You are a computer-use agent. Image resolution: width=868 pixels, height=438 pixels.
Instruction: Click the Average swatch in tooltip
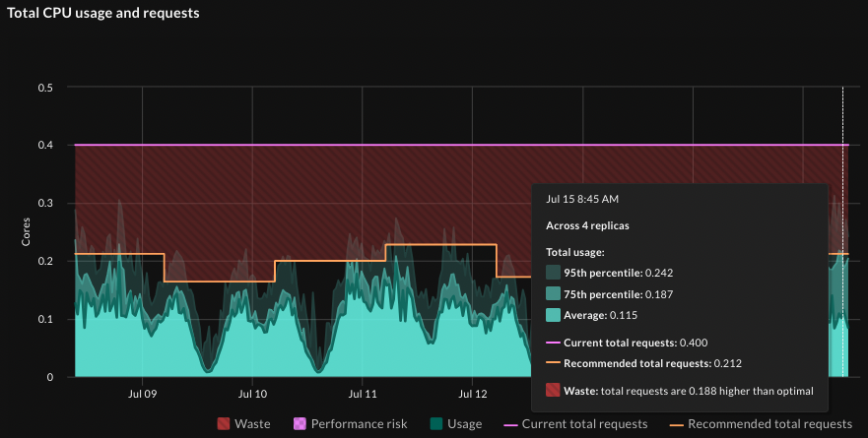pyautogui.click(x=553, y=315)
